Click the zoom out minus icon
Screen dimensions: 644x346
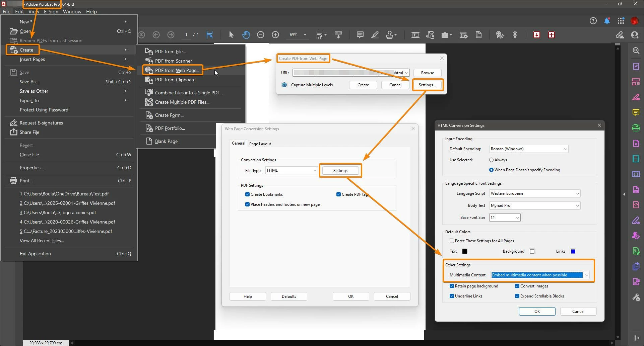261,35
